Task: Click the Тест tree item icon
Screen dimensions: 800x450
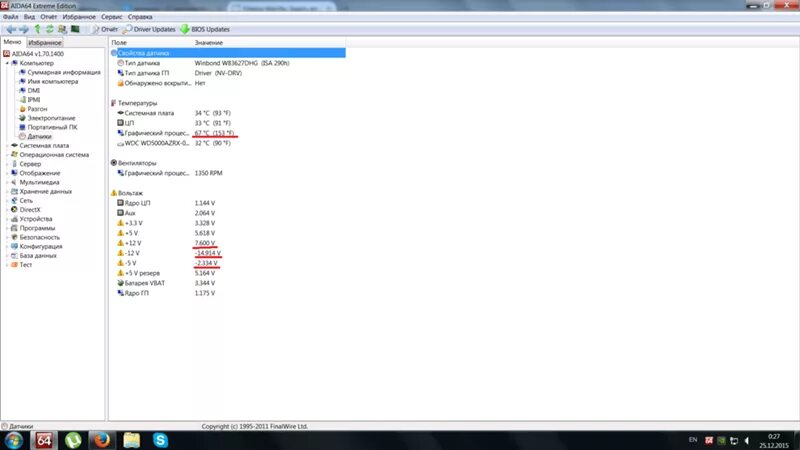Action: 14,265
